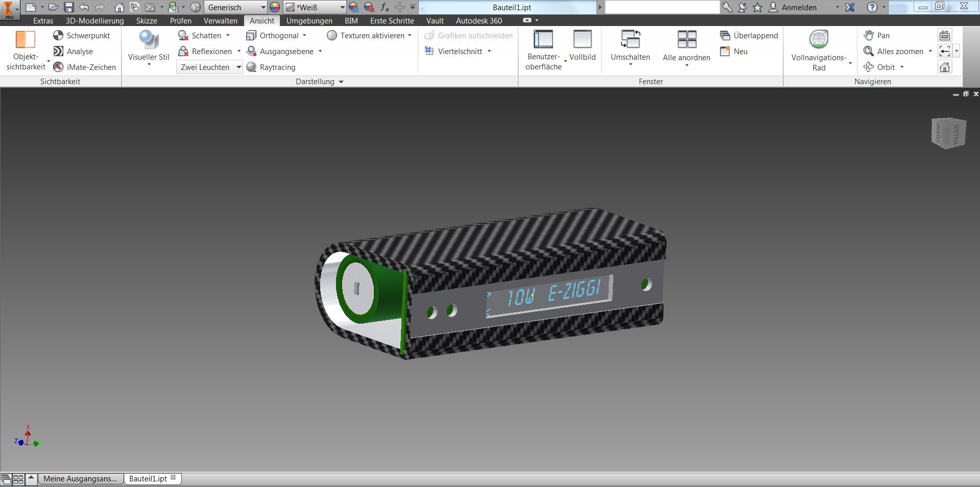Click the Home view house icon in Navigieren
Image resolution: width=980 pixels, height=487 pixels.
(x=945, y=67)
